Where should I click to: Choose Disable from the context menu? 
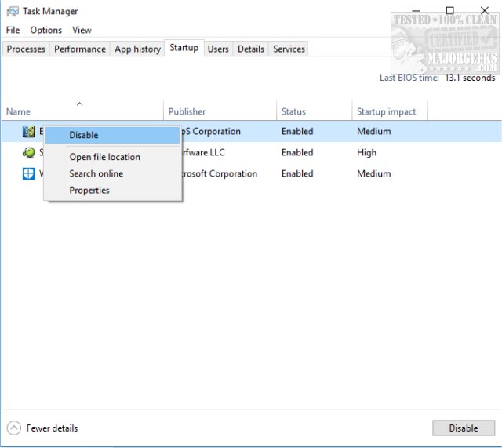pyautogui.click(x=112, y=135)
